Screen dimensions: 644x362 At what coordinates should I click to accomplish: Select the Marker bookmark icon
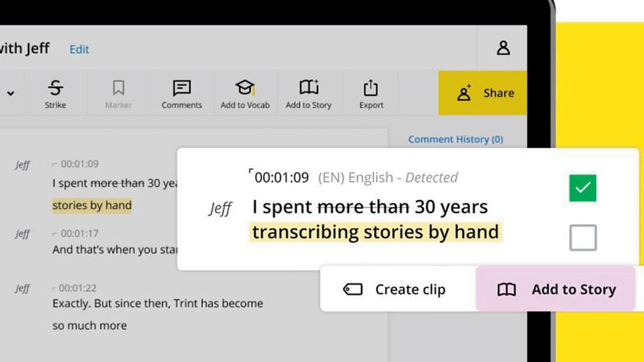pyautogui.click(x=118, y=88)
